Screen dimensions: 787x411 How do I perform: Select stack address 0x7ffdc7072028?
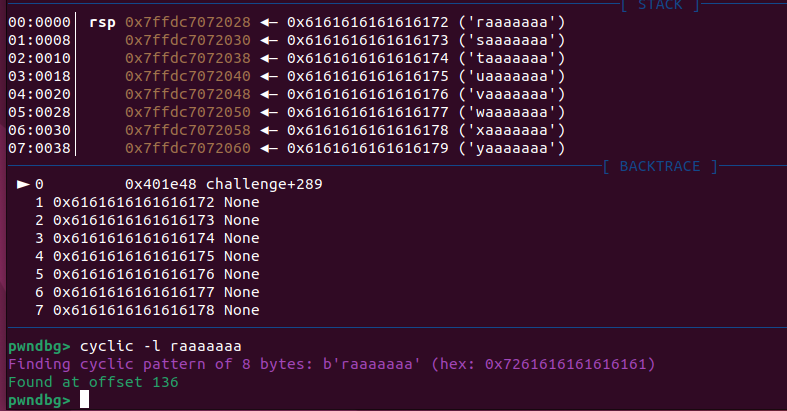189,22
